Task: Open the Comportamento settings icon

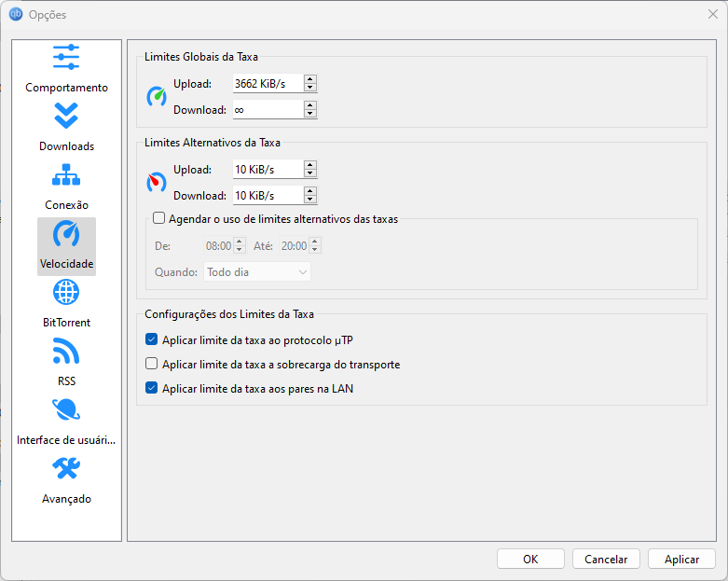Action: pos(66,57)
